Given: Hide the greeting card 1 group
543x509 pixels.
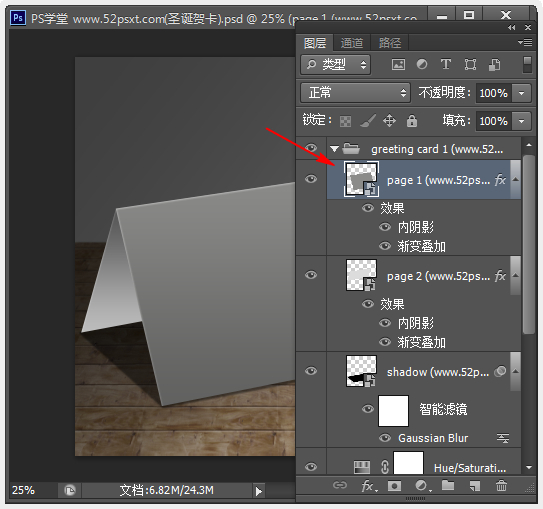Looking at the screenshot, I should [311, 148].
